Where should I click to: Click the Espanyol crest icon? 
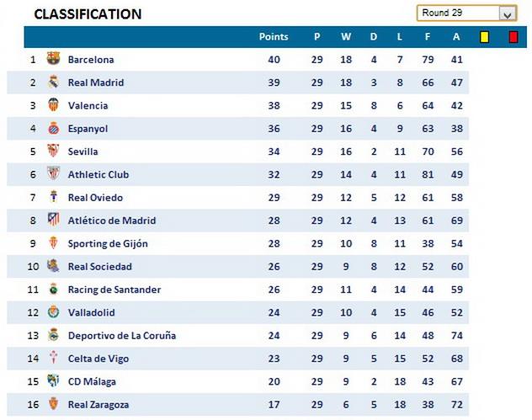click(x=53, y=129)
